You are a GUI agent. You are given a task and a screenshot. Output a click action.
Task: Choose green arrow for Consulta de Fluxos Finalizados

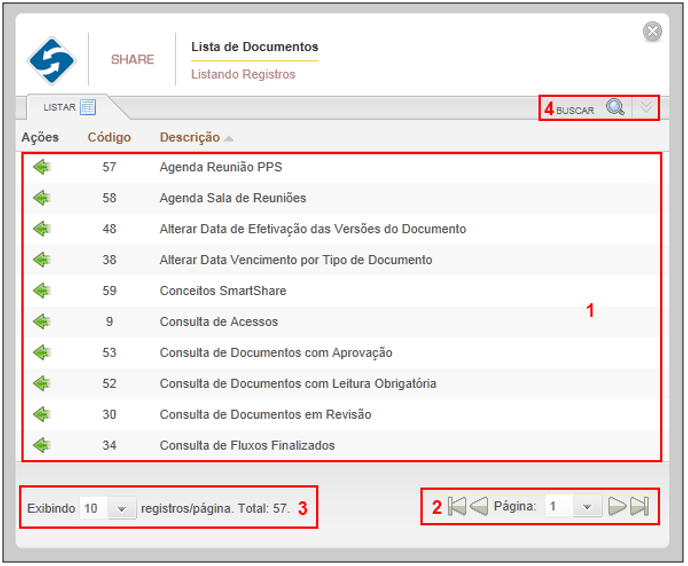pyautogui.click(x=41, y=445)
